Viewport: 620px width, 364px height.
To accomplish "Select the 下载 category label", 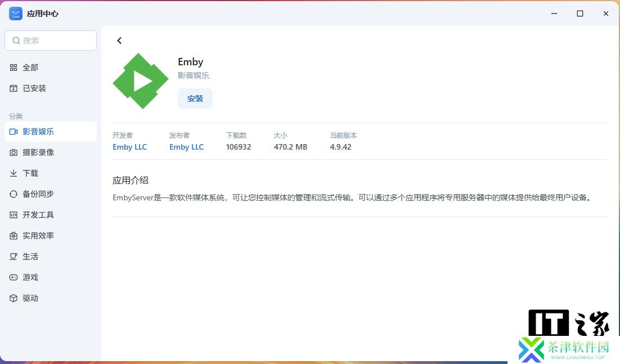I will (x=30, y=173).
